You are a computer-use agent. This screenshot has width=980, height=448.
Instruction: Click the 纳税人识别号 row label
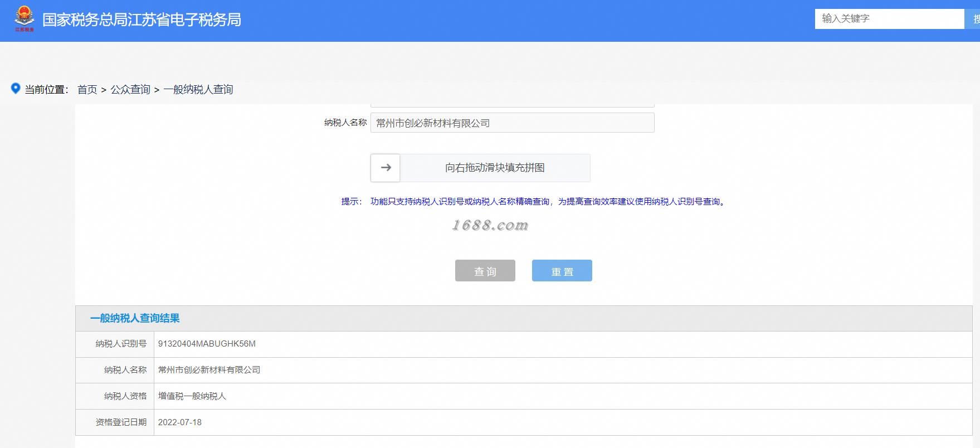[121, 344]
